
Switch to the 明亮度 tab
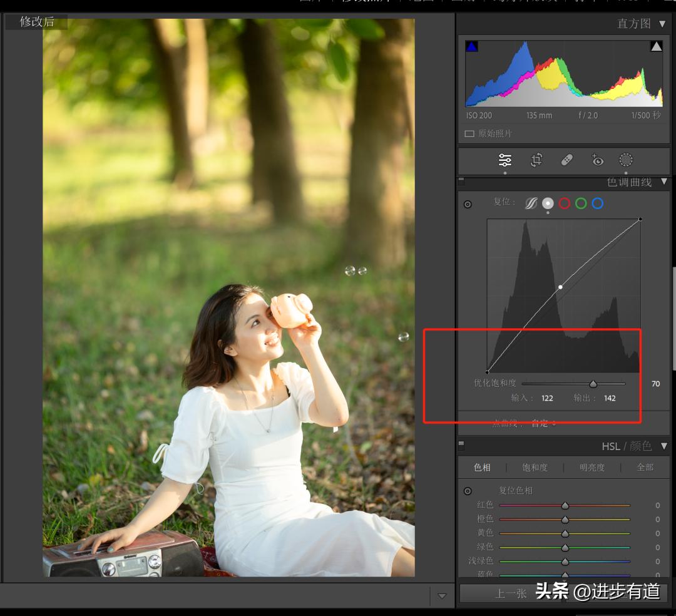tap(591, 467)
